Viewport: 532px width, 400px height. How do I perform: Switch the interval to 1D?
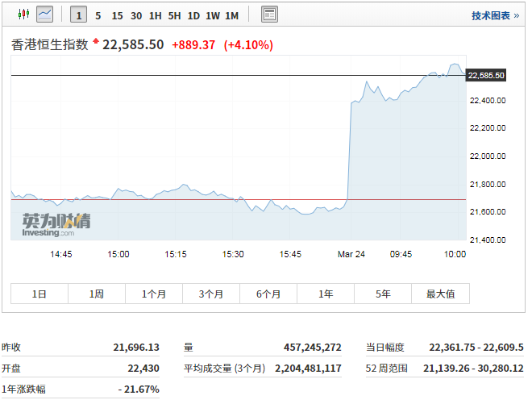[x=193, y=15]
